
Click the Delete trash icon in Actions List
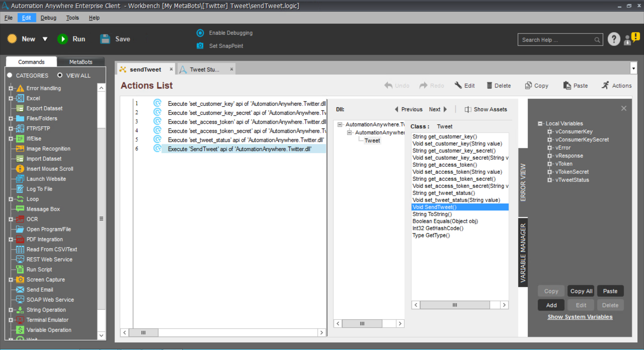[489, 86]
